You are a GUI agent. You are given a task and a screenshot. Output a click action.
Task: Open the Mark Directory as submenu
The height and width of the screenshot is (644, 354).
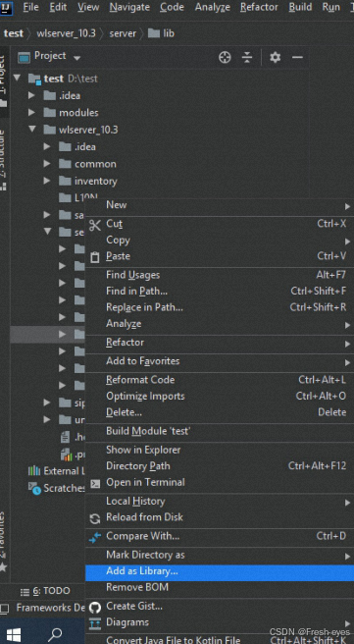(220, 555)
